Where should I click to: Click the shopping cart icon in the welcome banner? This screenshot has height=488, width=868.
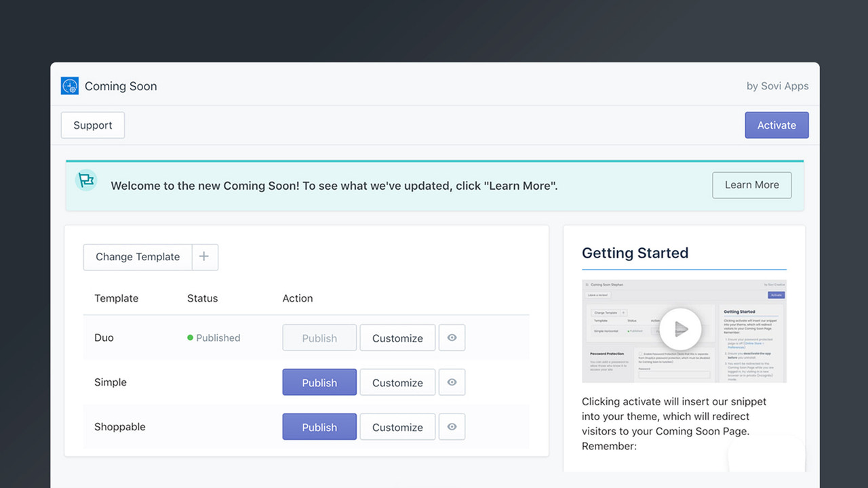tap(86, 180)
